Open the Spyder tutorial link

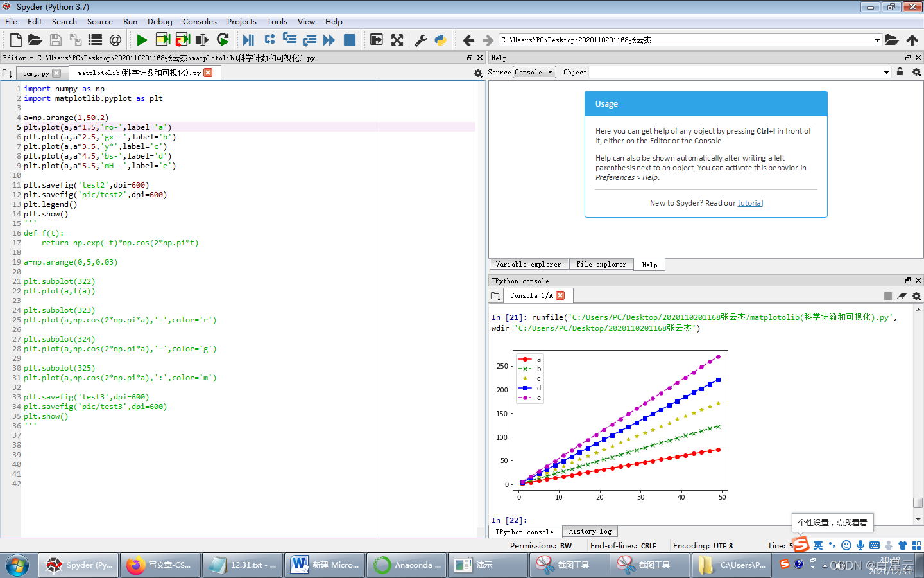point(750,203)
